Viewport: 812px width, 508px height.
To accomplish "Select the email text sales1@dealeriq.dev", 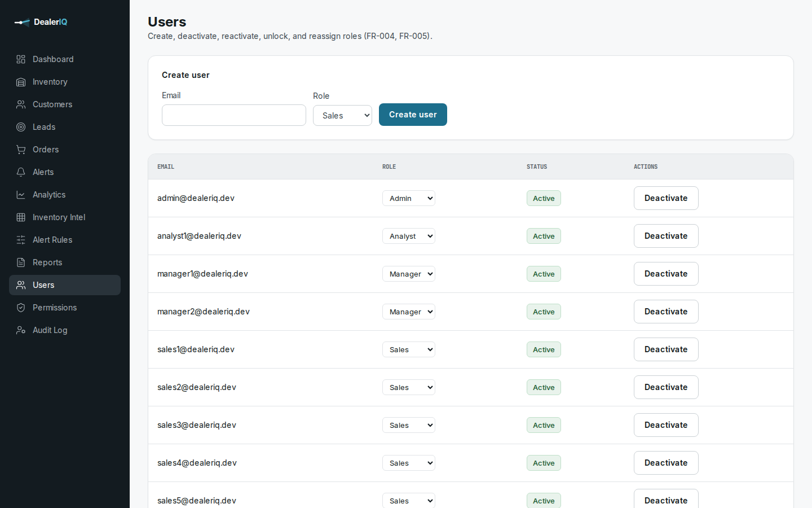I will coord(196,349).
